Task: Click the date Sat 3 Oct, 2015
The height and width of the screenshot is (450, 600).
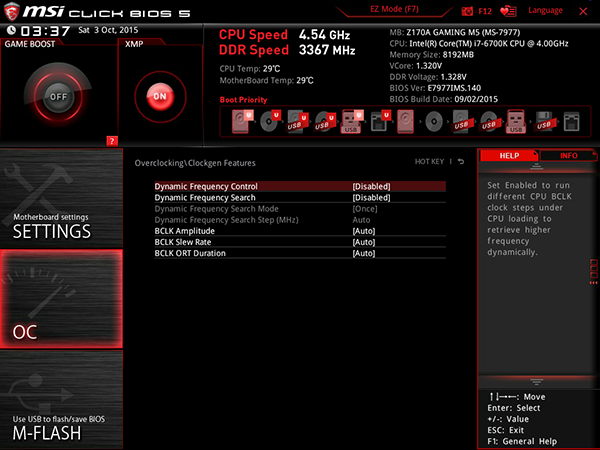Action: click(108, 30)
